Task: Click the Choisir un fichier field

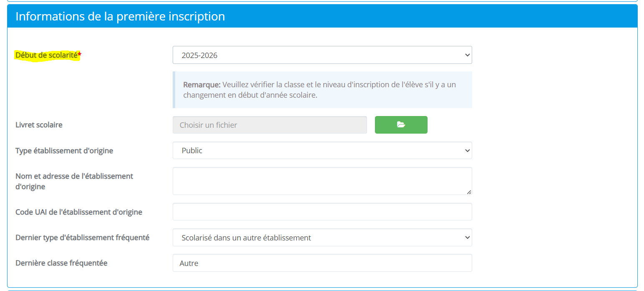Action: click(x=269, y=125)
